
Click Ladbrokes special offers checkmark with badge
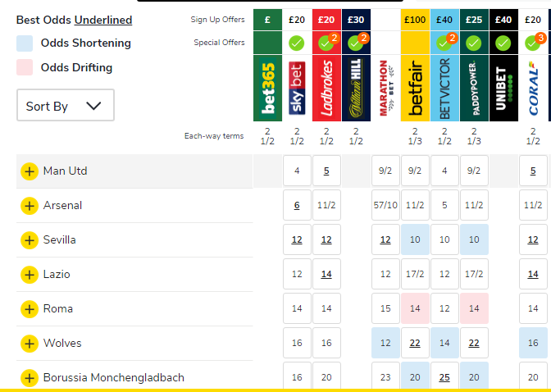(326, 43)
